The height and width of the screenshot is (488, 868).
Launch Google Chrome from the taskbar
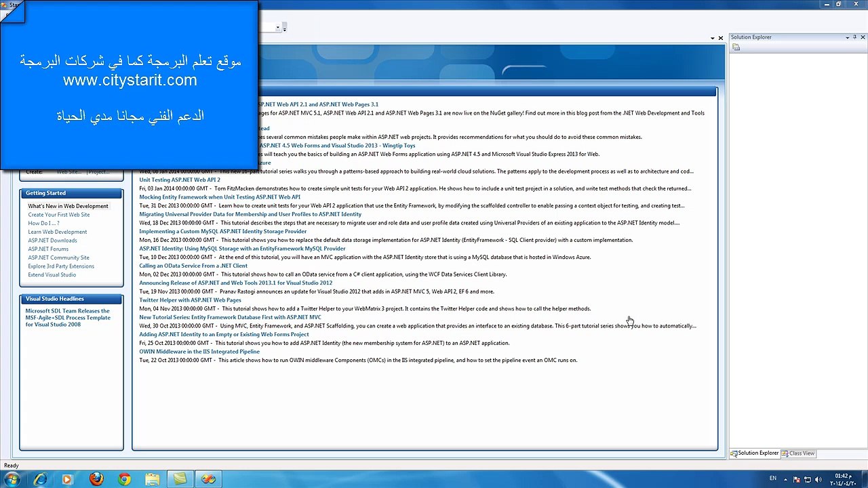pyautogui.click(x=124, y=479)
